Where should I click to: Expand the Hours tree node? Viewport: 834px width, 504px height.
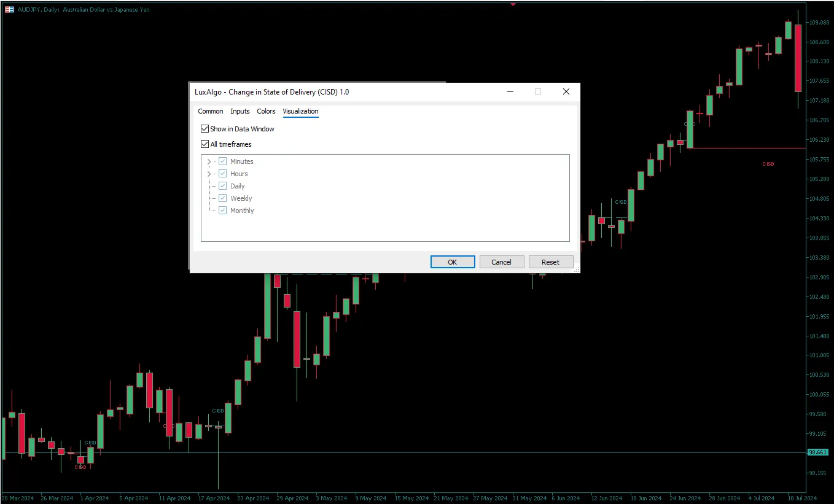click(209, 174)
